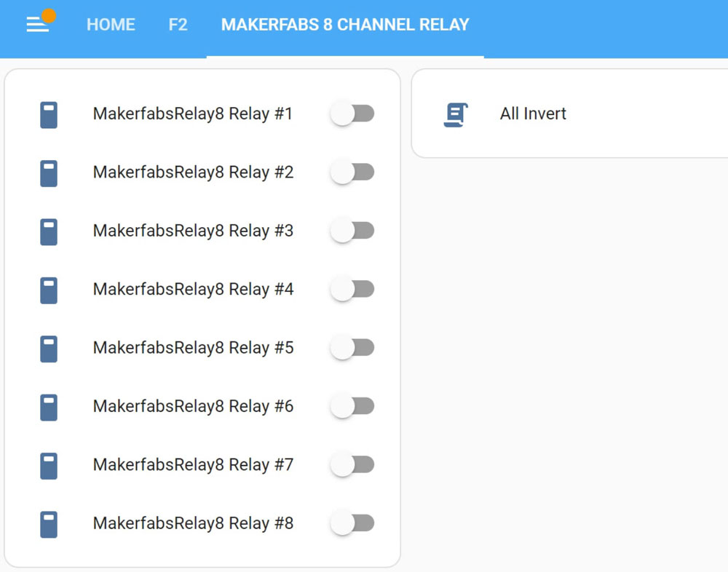The image size is (728, 572).
Task: Click the Relay #4 switch icon
Action: tap(49, 290)
